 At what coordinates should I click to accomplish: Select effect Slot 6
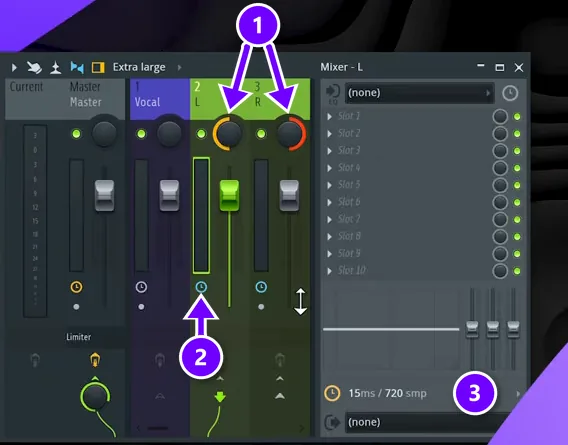pos(349,202)
